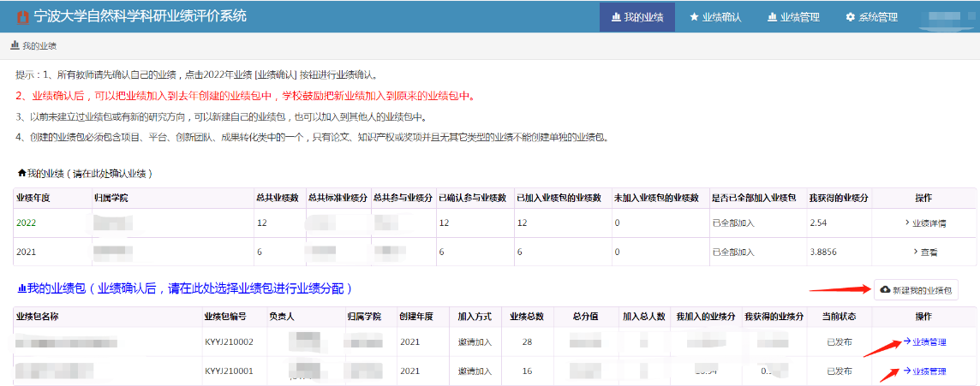Click the home icon beside 我的业绩 heading
This screenshot has width=980, height=386.
click(x=21, y=173)
